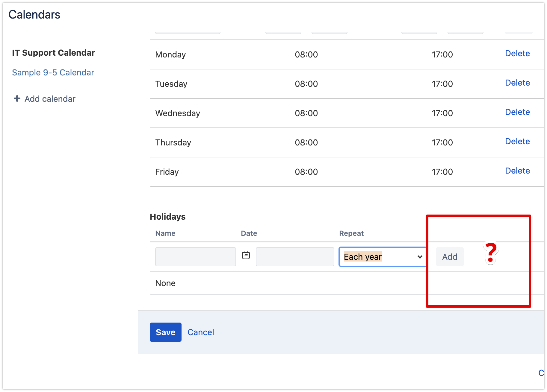Image resolution: width=547 pixels, height=392 pixels.
Task: Click "Add calendar" to create a calendar
Action: [49, 99]
